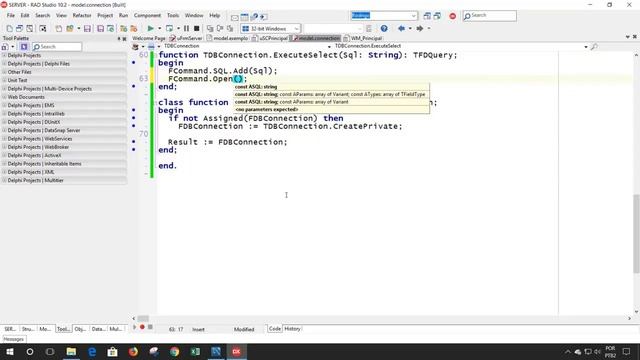Image resolution: width=640 pixels, height=360 pixels.
Task: Expand the Unit Test category
Action: click(x=4, y=80)
